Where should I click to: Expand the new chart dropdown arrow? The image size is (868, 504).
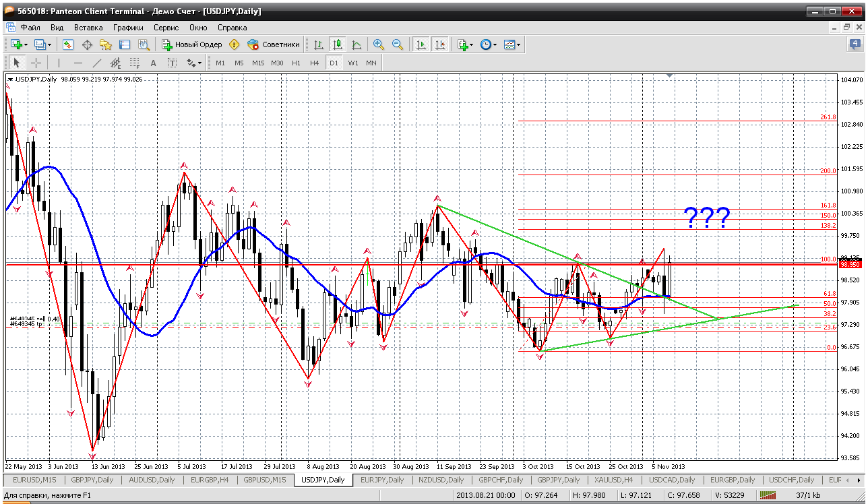tap(26, 44)
